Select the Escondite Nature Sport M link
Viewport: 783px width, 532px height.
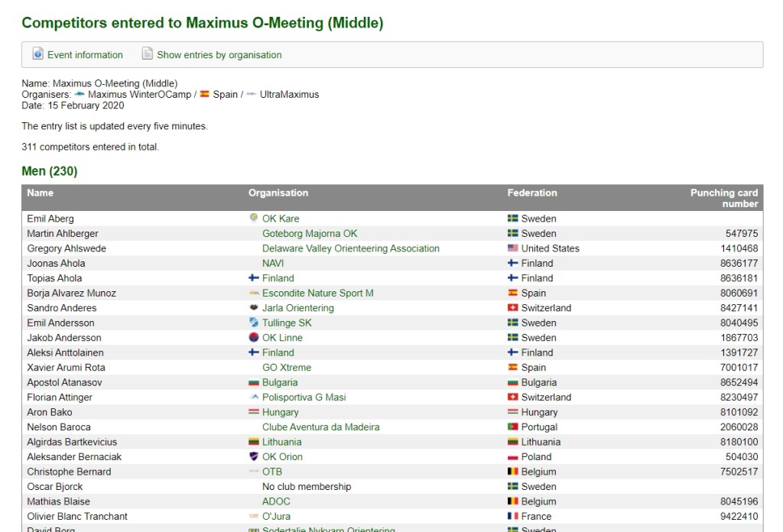[x=317, y=294]
